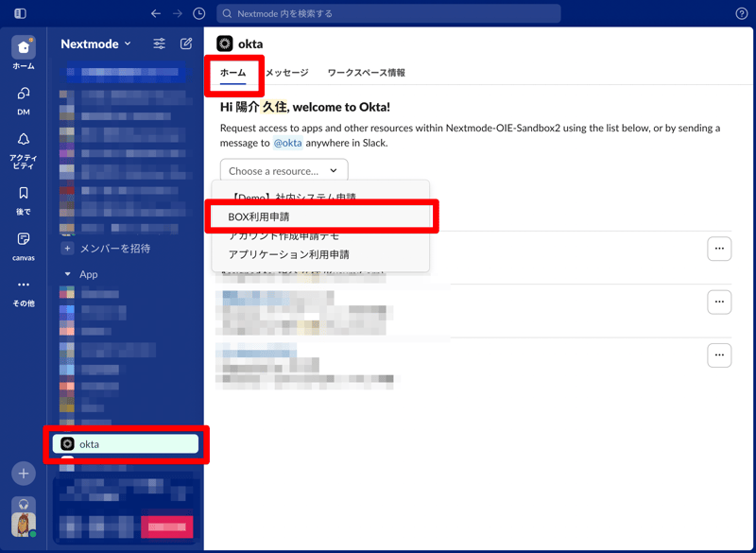Viewport: 756px width, 553px height.
Task: Click the plus icon next to メンバーを招待
Action: (67, 249)
